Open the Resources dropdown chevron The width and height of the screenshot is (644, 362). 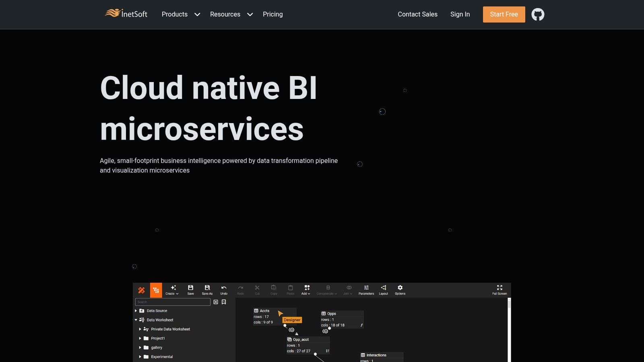pos(250,14)
